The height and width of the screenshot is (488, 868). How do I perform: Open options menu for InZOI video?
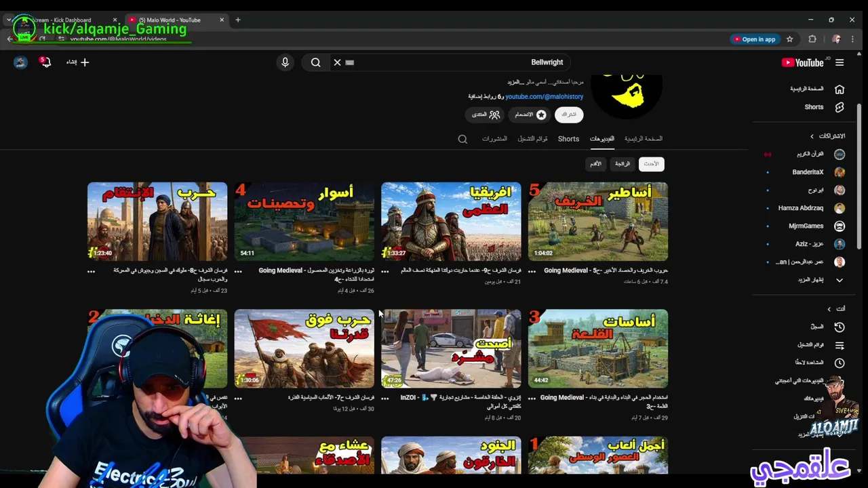pyautogui.click(x=385, y=399)
